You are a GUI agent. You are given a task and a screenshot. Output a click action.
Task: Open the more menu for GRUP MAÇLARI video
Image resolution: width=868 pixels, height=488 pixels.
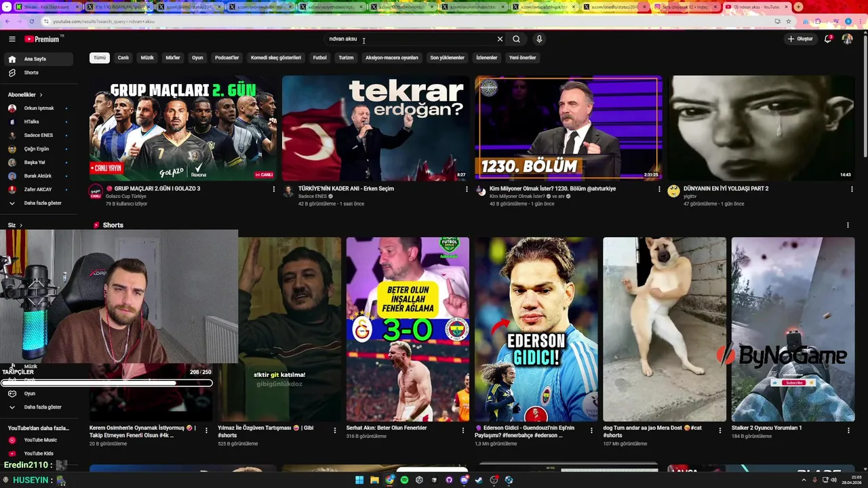pyautogui.click(x=274, y=189)
